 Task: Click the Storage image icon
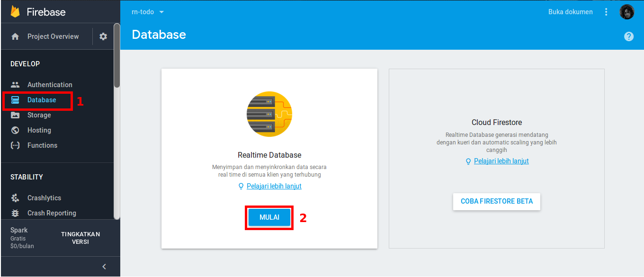[x=15, y=115]
